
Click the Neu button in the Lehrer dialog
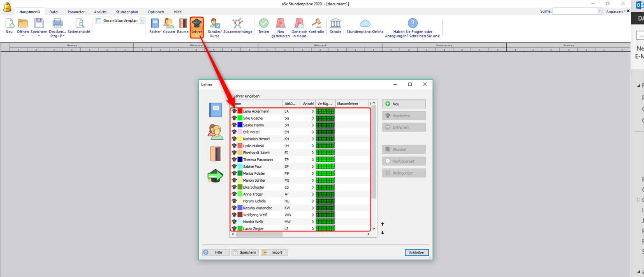[403, 104]
